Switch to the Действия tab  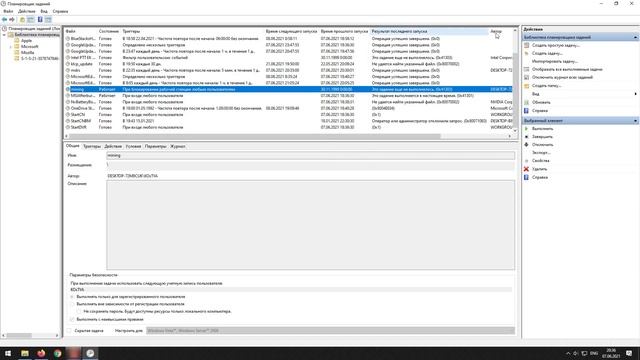[113, 146]
